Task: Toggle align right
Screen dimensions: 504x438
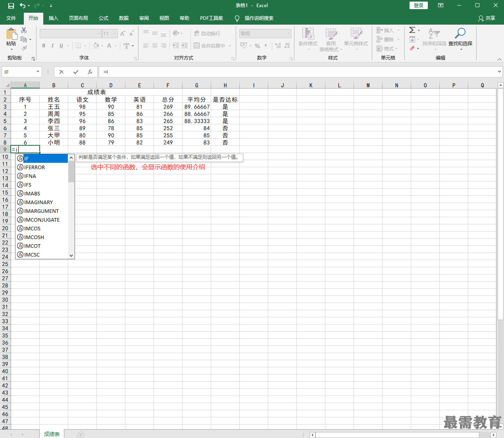Action: point(163,46)
